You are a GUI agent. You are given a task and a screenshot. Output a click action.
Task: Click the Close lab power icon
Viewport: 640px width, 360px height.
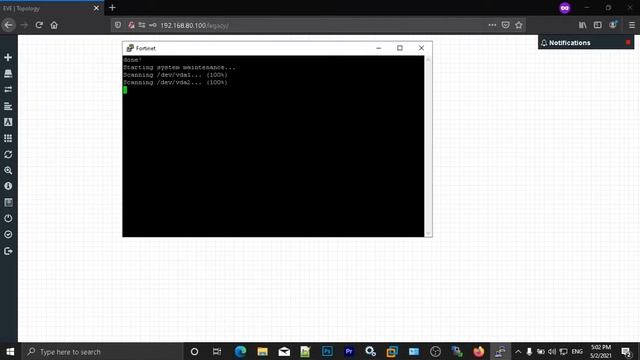coord(8,218)
